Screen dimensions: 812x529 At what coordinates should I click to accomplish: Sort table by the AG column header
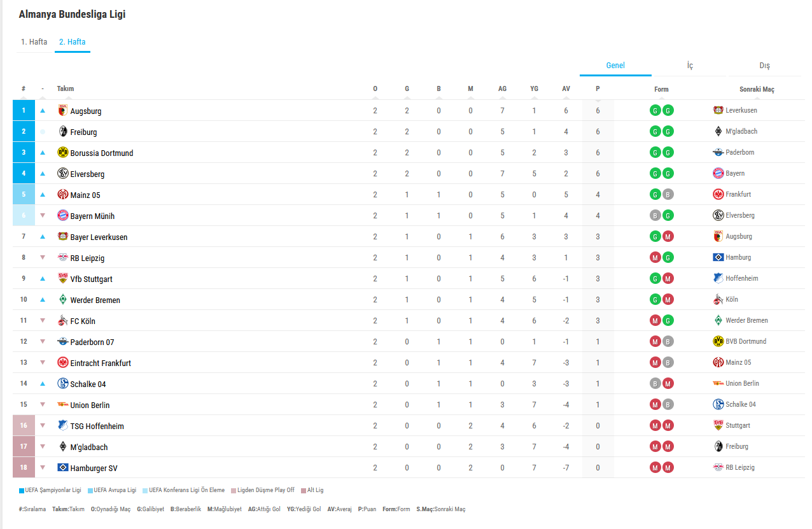pyautogui.click(x=502, y=89)
